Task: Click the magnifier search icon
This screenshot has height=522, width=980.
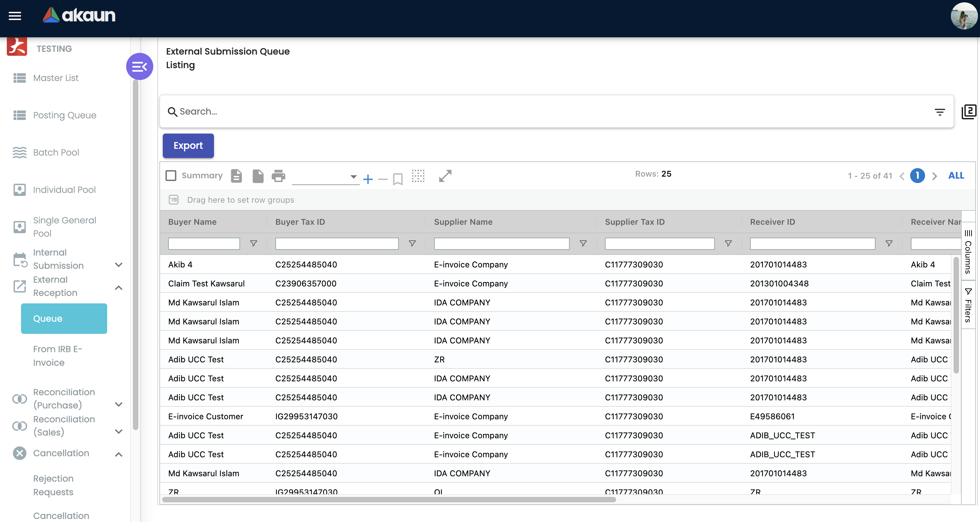Action: click(172, 112)
